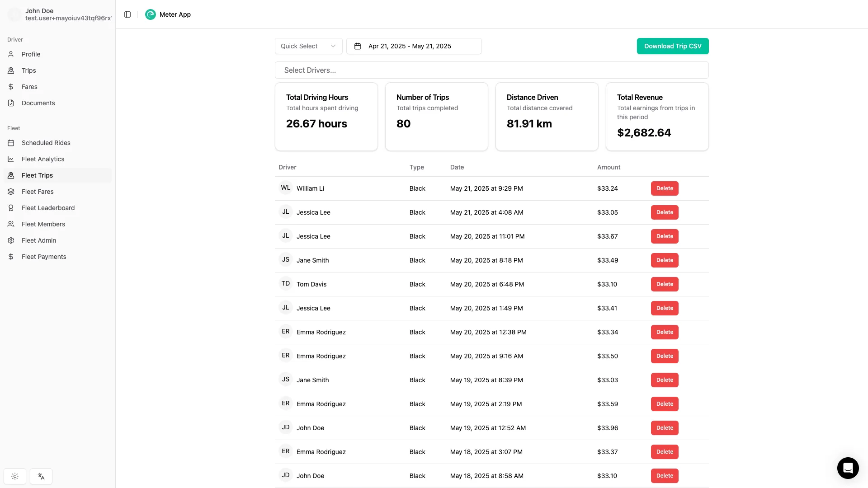This screenshot has height=488, width=868.
Task: Open the Quick Select dropdown
Action: (x=308, y=46)
